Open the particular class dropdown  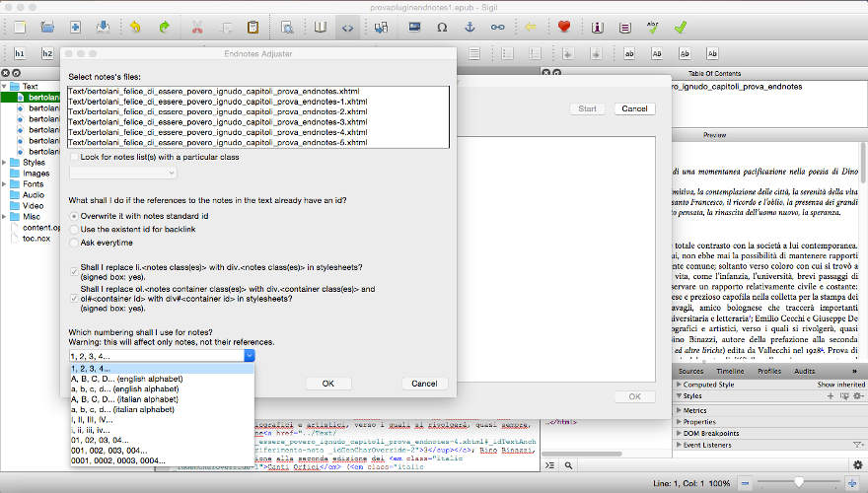123,173
